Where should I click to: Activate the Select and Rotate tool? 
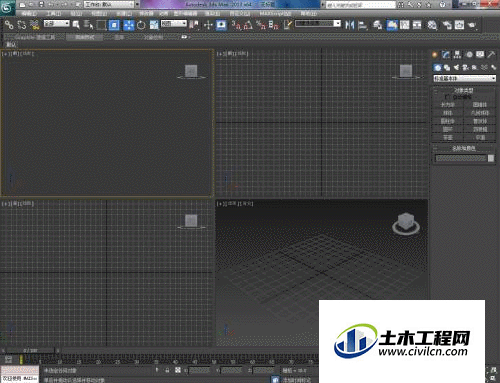(x=141, y=25)
